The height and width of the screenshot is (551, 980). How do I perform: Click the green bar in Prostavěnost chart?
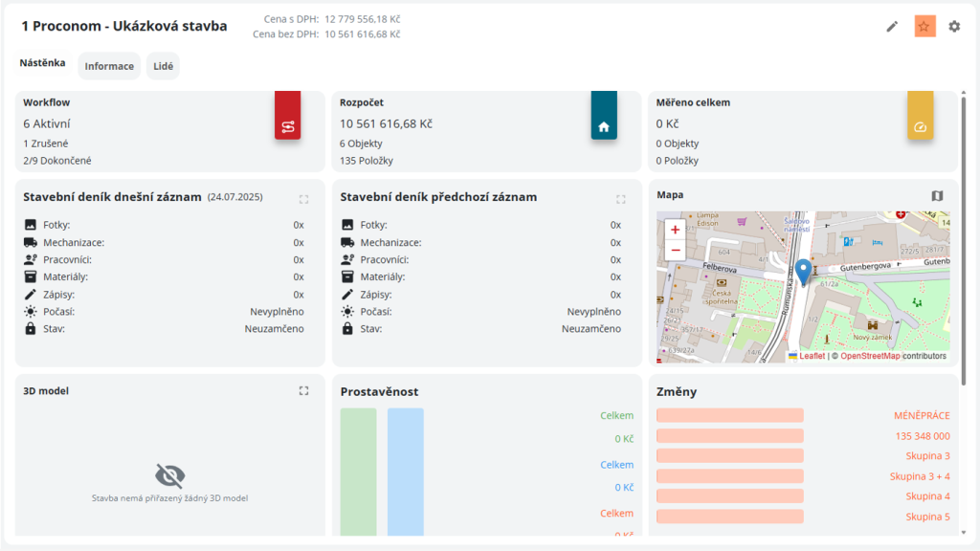359,472
